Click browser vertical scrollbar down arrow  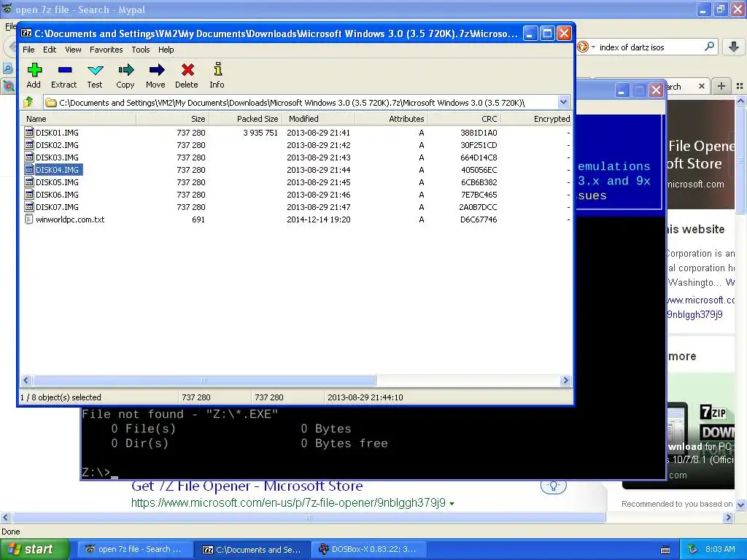pyautogui.click(x=740, y=505)
